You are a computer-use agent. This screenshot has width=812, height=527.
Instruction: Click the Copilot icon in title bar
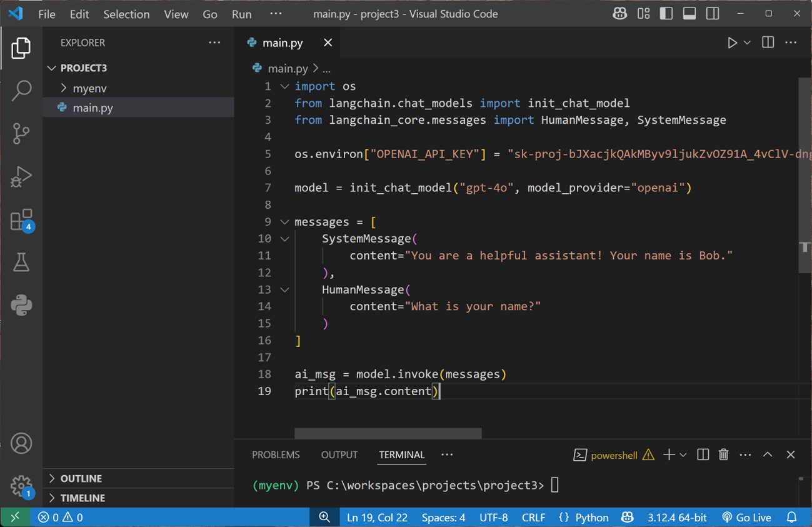coord(619,14)
